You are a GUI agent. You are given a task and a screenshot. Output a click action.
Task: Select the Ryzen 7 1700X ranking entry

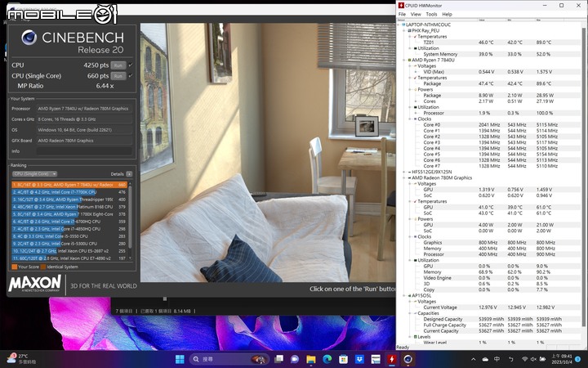[69, 214]
